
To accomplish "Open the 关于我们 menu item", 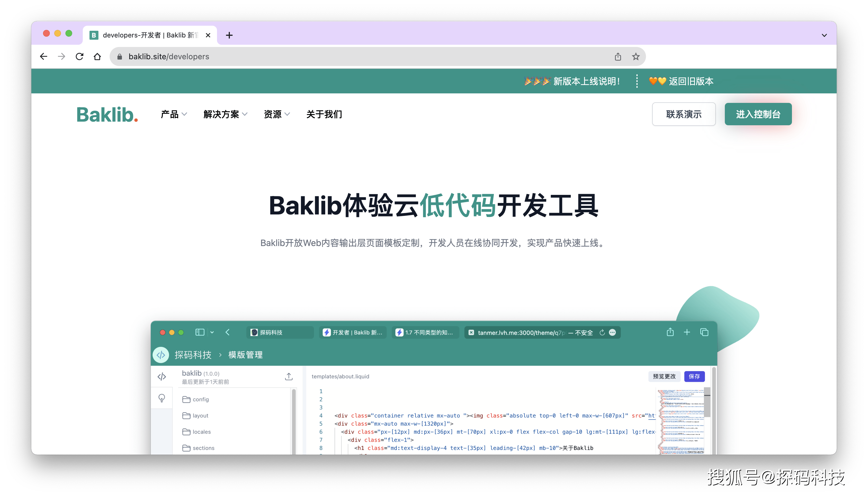I will [x=324, y=114].
